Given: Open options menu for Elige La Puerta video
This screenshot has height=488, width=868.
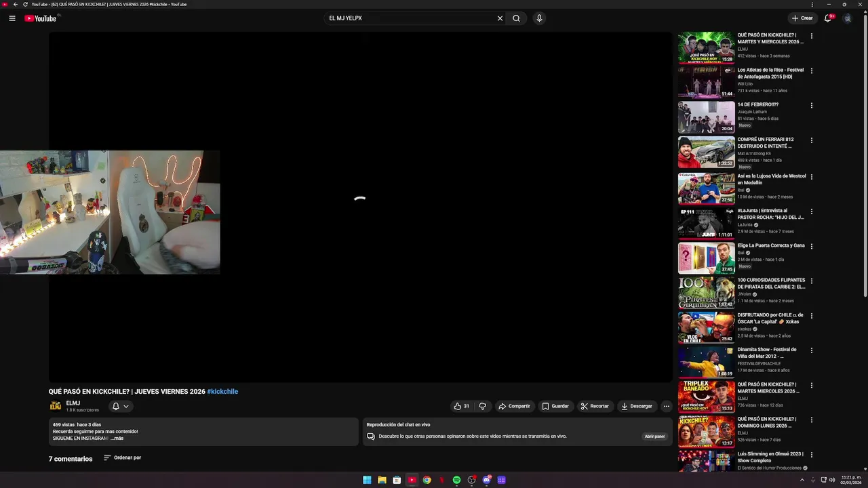Looking at the screenshot, I should (x=811, y=246).
